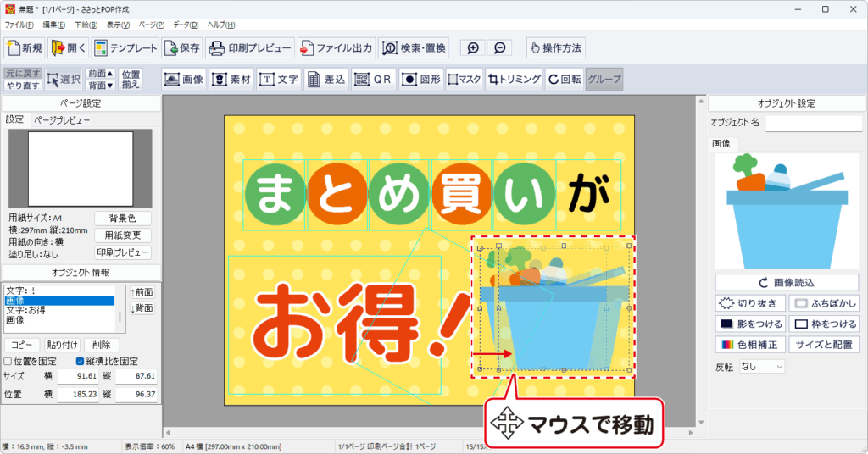Uncheck the 縦横比を固定 checkbox

80,362
